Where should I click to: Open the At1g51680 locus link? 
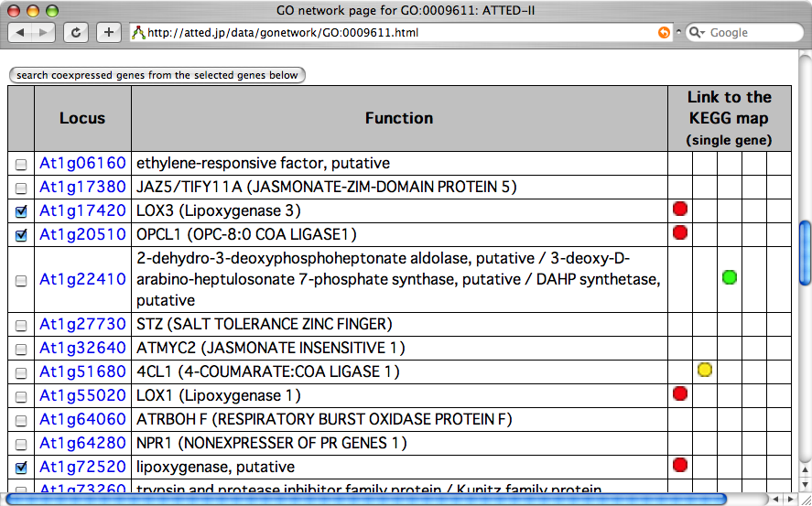coord(82,372)
